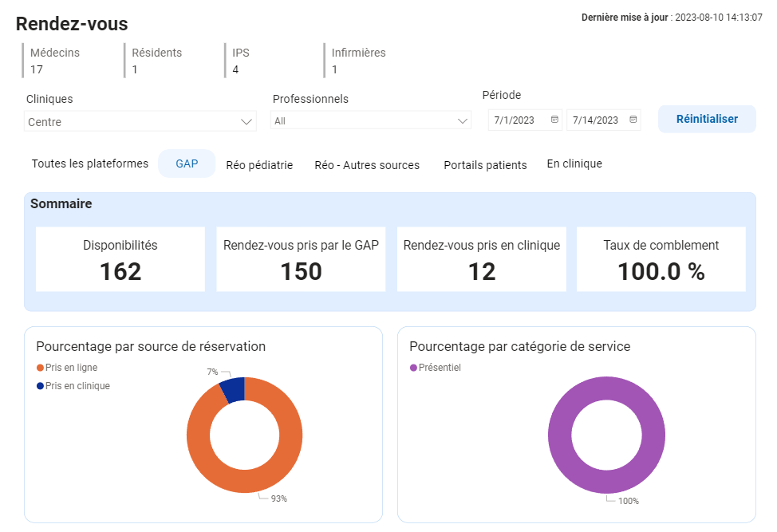The image size is (777, 532).
Task: Select the Disponibilités summary card
Action: [x=120, y=259]
